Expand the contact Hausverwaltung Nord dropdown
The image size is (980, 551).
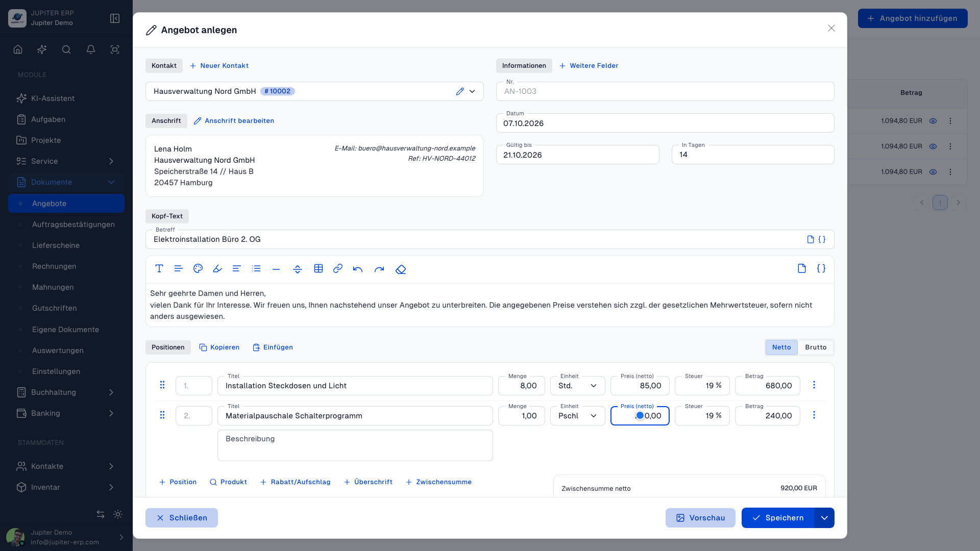point(472,91)
